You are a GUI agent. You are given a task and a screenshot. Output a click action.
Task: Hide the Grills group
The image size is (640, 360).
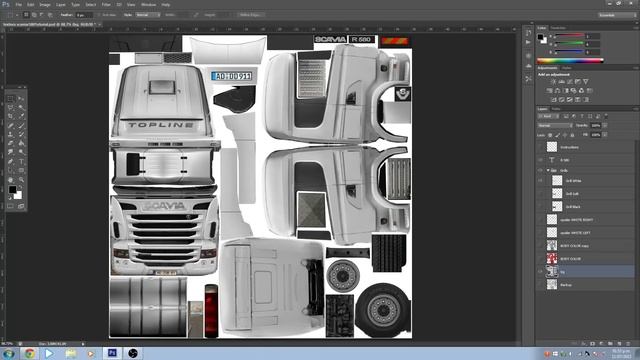(540, 170)
